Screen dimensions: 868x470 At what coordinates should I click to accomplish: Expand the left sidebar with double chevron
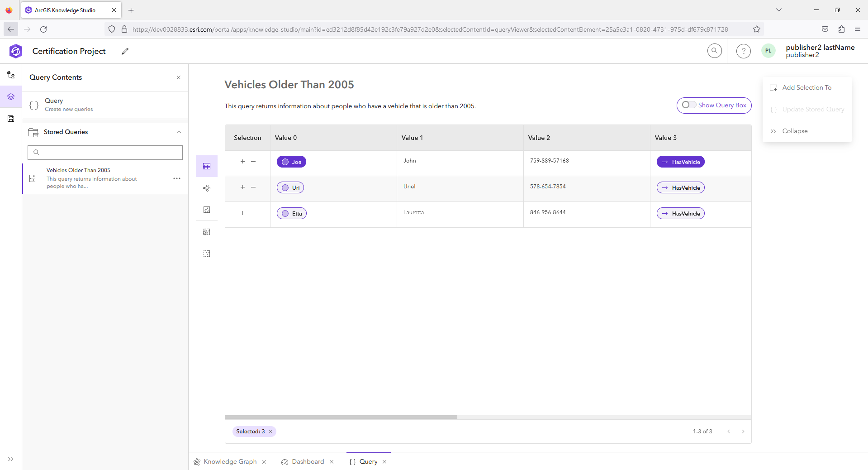[11, 459]
